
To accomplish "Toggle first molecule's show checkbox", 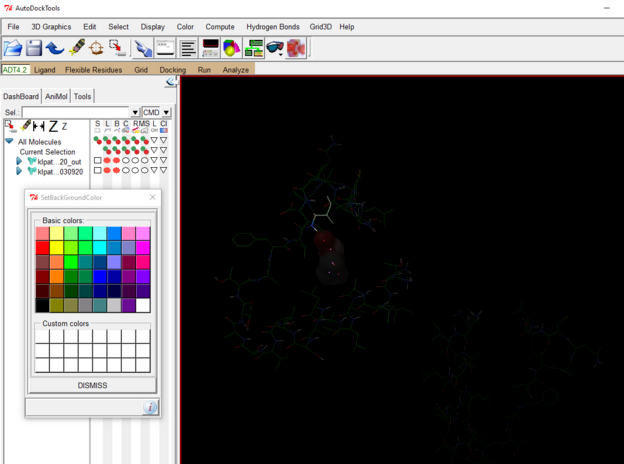I will 98,160.
